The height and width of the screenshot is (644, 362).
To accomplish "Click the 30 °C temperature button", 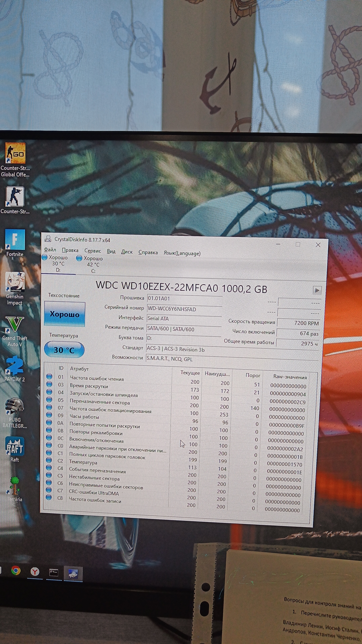I will (64, 350).
